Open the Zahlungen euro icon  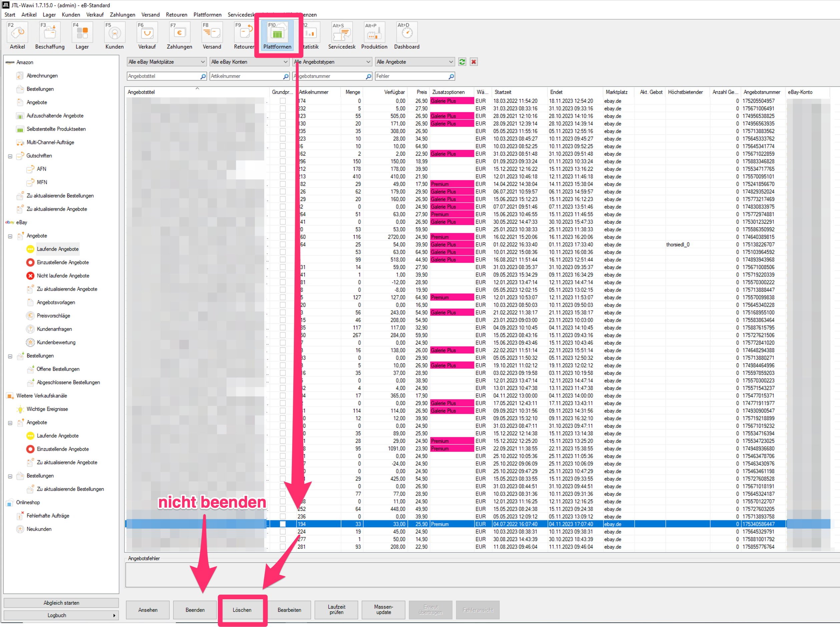(179, 33)
